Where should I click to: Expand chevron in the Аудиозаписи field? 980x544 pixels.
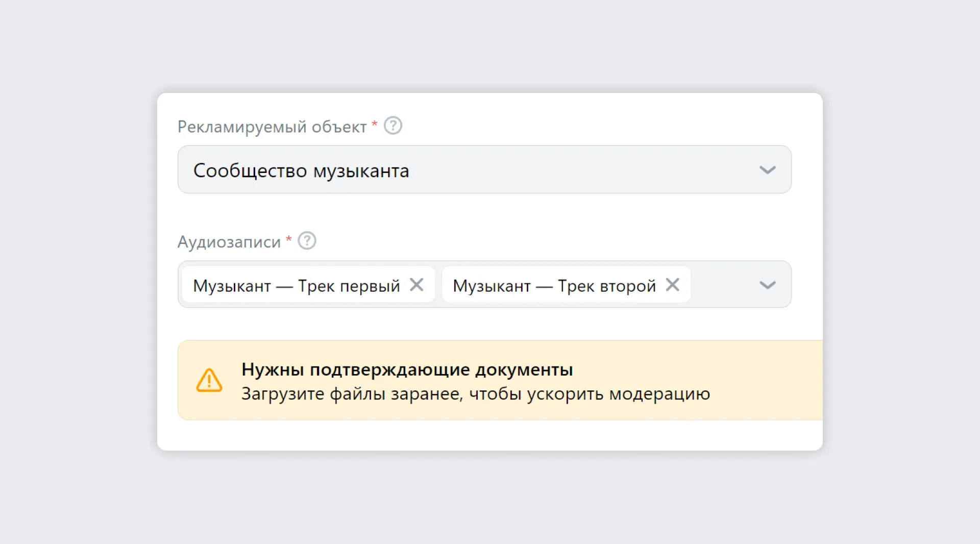pos(767,285)
